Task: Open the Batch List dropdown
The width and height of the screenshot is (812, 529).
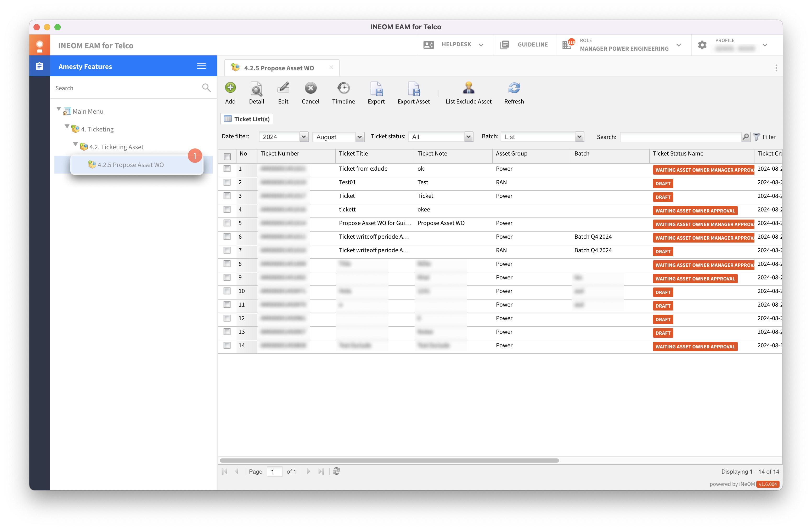Action: click(579, 137)
